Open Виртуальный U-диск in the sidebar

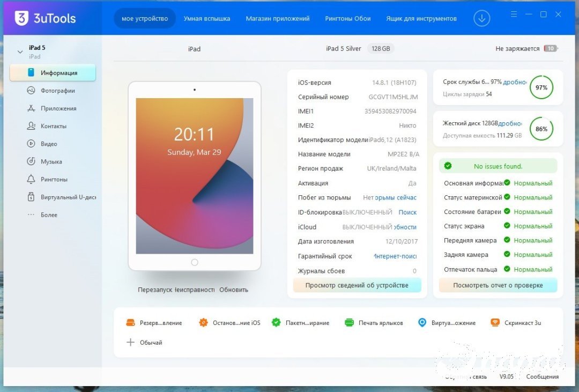pos(61,197)
